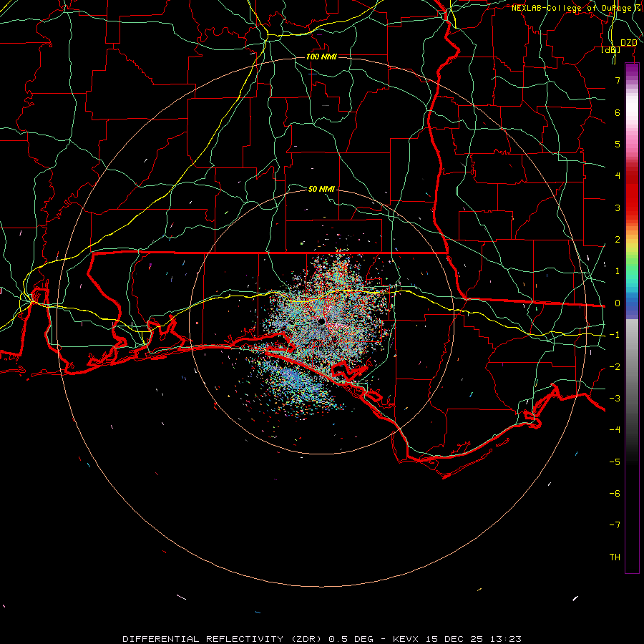644x644 pixels.
Task: Click the black radar site dot at the center
Action: click(321, 321)
